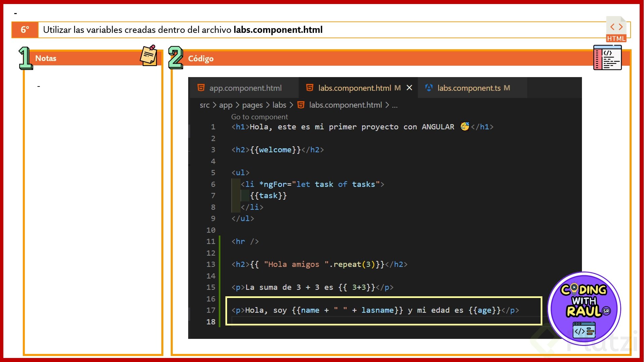Switch to app.component.html tab

coord(245,88)
